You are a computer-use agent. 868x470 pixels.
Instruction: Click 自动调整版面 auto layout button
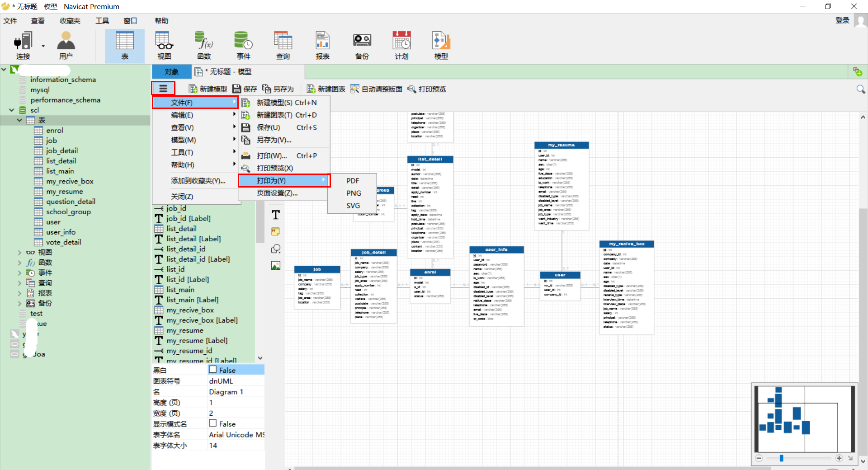[x=376, y=89]
